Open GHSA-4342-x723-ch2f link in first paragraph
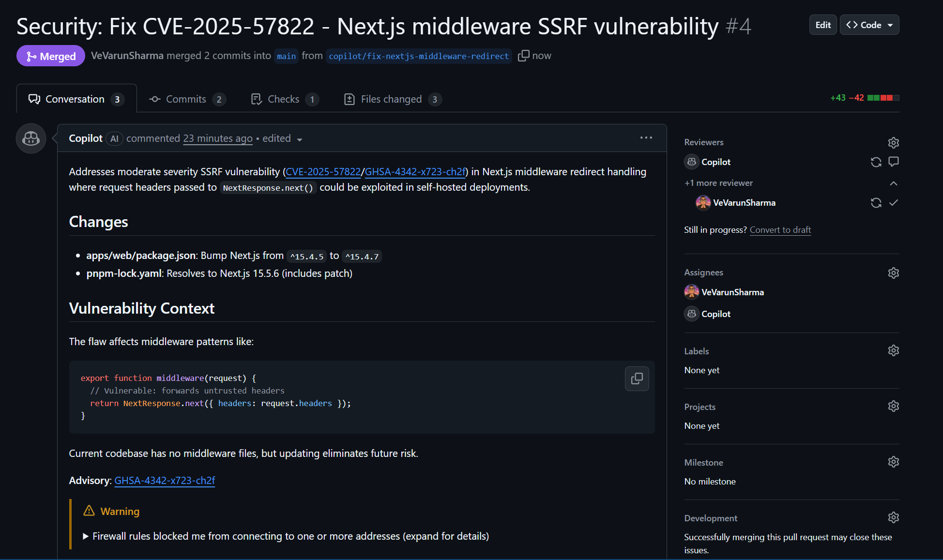Screen dimensions: 943x560 coord(415,172)
